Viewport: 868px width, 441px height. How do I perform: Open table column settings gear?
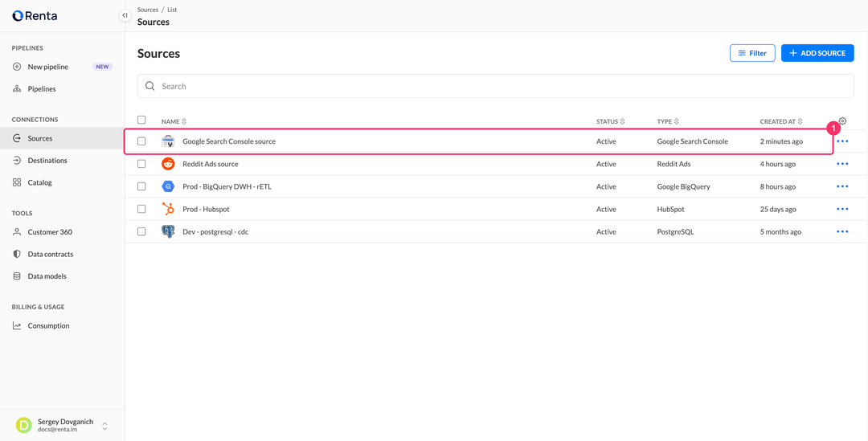click(x=842, y=120)
